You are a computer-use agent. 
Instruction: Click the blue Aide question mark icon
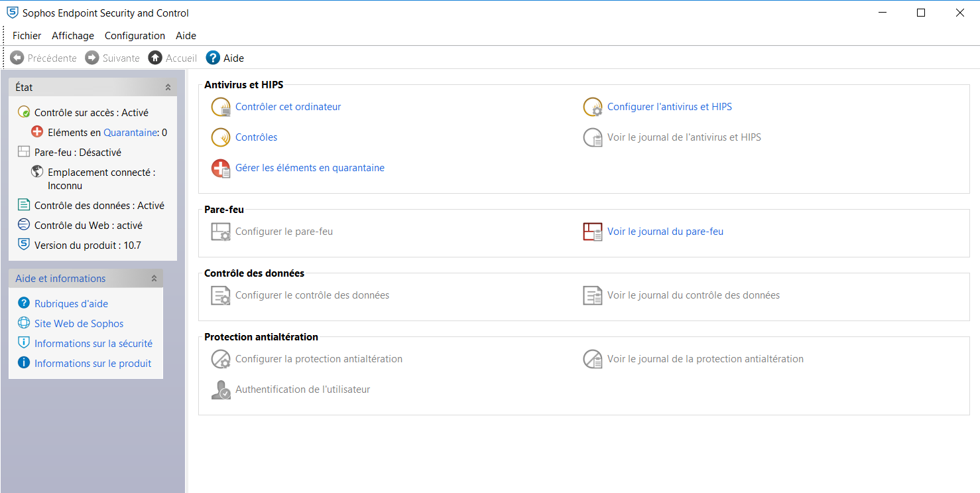213,58
